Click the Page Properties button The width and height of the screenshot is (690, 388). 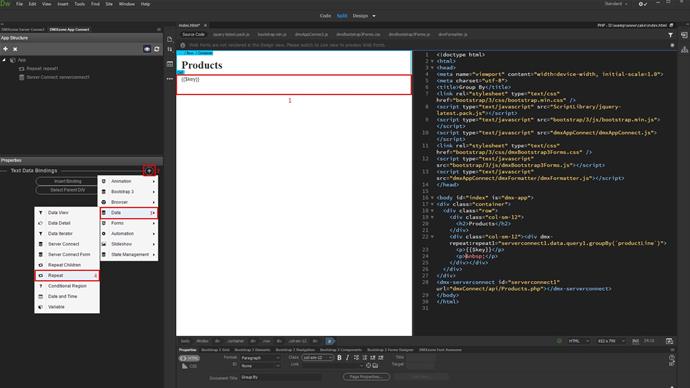pyautogui.click(x=366, y=377)
